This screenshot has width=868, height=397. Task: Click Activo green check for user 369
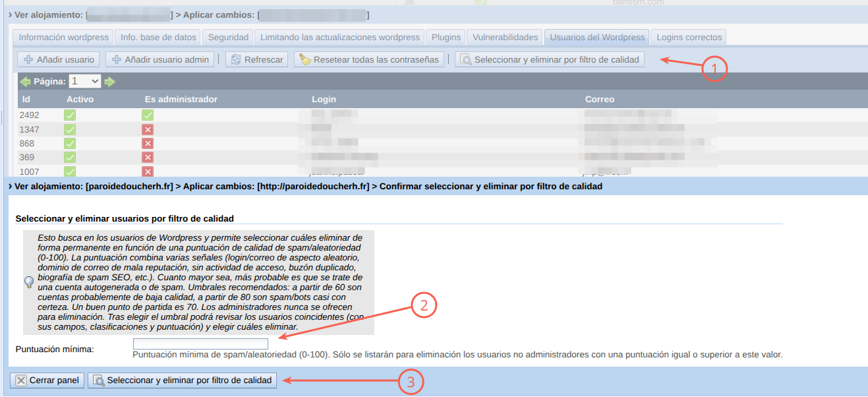[x=70, y=158]
